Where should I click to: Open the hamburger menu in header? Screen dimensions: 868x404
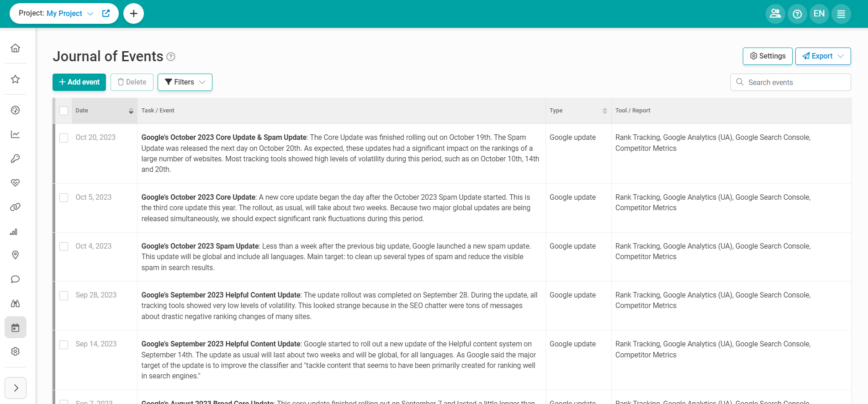(841, 14)
